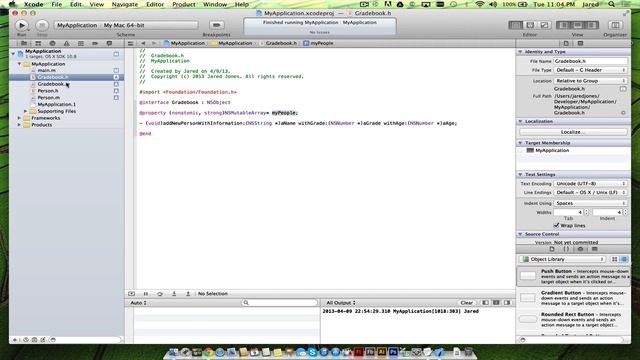Screen dimensions: 640x360
Task: Go back in editor history
Action: (x=143, y=43)
